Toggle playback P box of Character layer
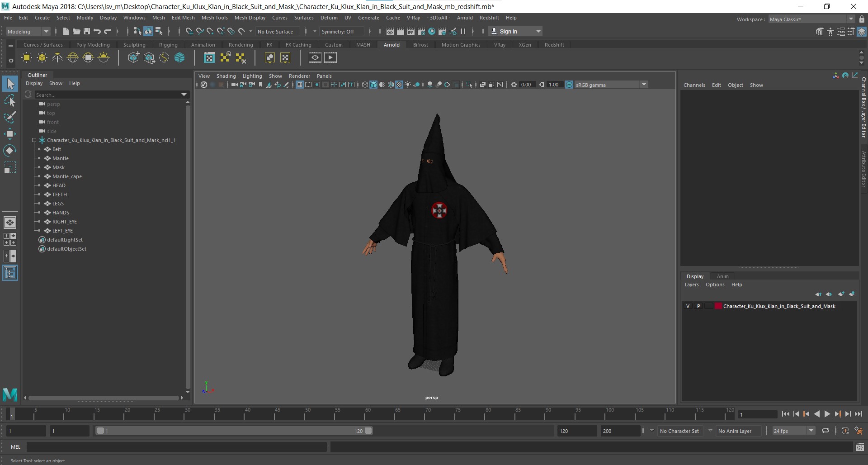This screenshot has height=465, width=868. pos(698,306)
